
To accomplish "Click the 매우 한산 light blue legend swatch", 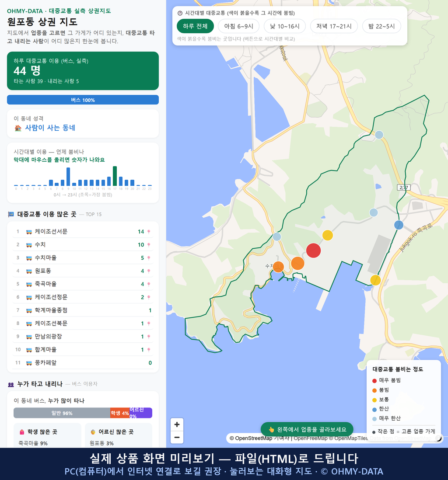I will (x=374, y=419).
